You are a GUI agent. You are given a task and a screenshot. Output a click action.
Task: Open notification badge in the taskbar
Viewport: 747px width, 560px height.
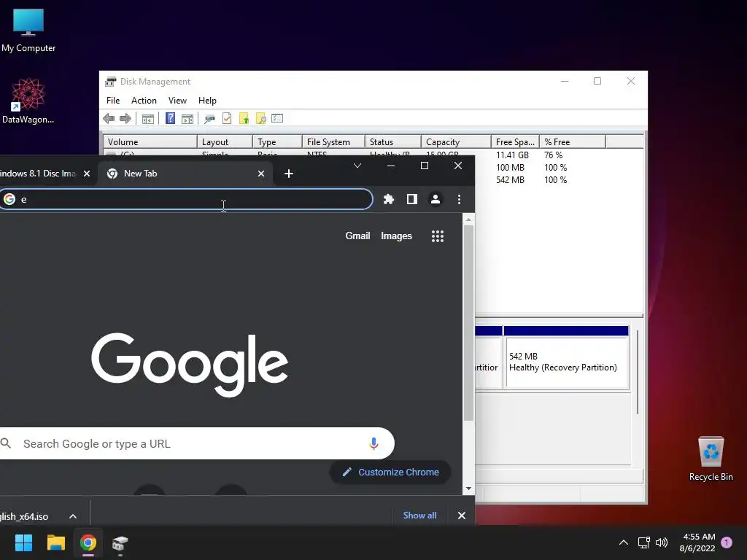point(727,542)
